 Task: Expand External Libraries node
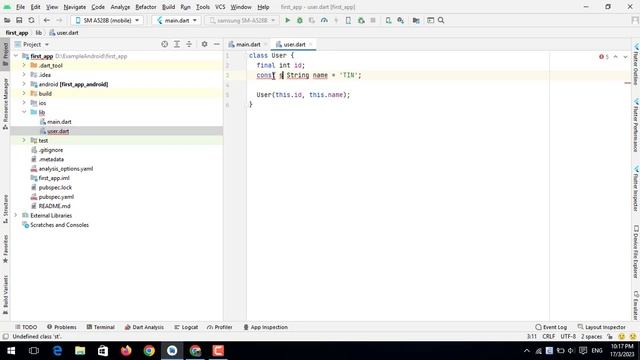pos(16,216)
